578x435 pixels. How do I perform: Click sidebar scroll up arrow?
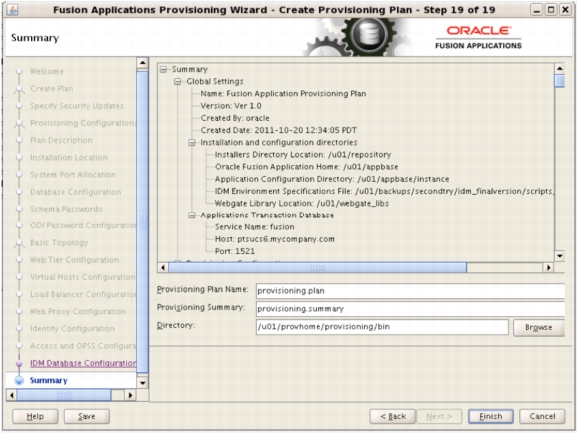click(142, 63)
